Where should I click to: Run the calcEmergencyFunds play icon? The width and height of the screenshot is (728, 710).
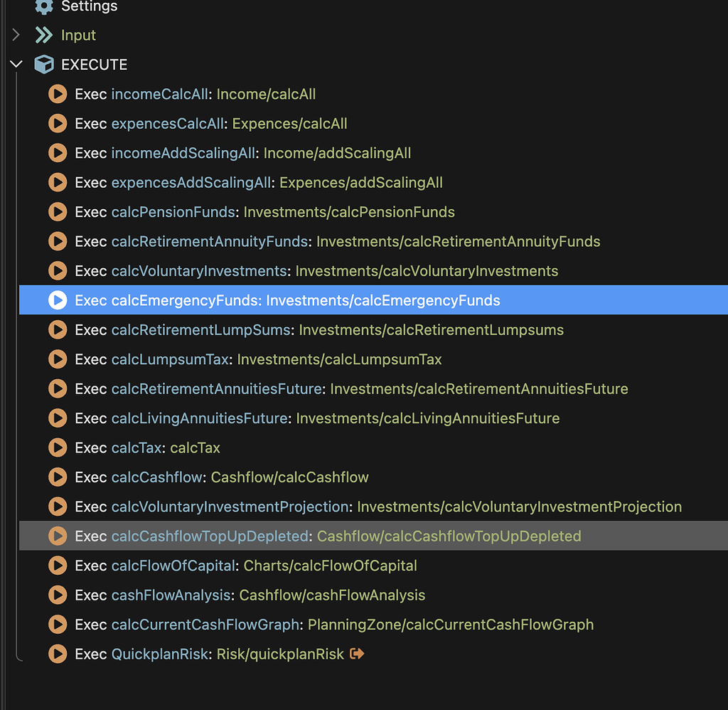[x=58, y=300]
